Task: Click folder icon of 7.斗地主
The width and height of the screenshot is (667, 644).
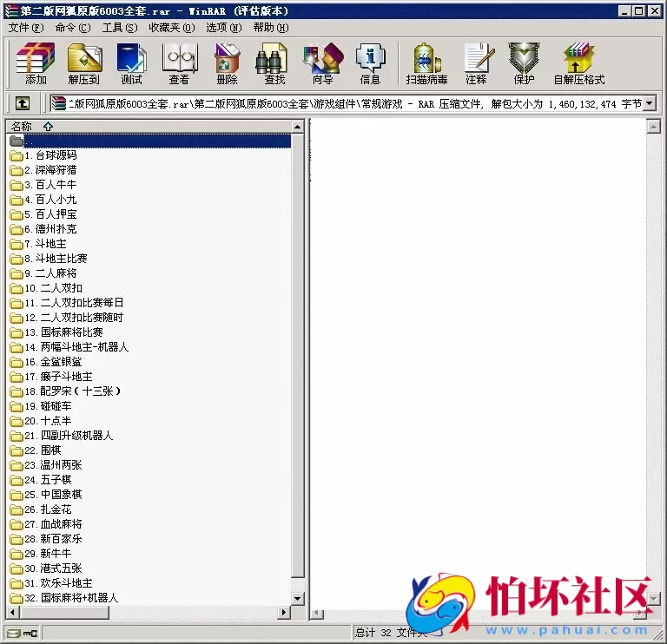Action: pyautogui.click(x=17, y=244)
